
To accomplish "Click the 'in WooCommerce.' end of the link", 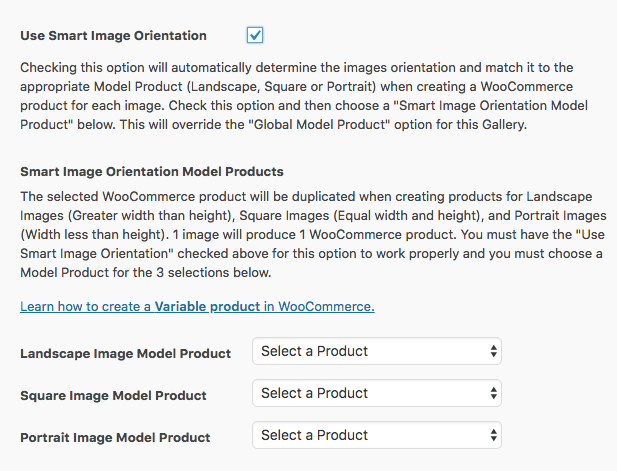I will [x=319, y=307].
